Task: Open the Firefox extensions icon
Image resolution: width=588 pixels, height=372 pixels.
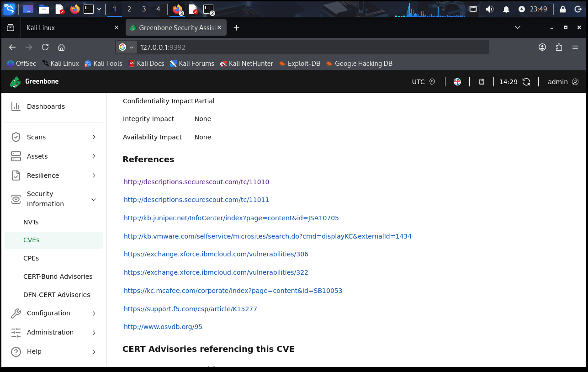Action: 559,47
